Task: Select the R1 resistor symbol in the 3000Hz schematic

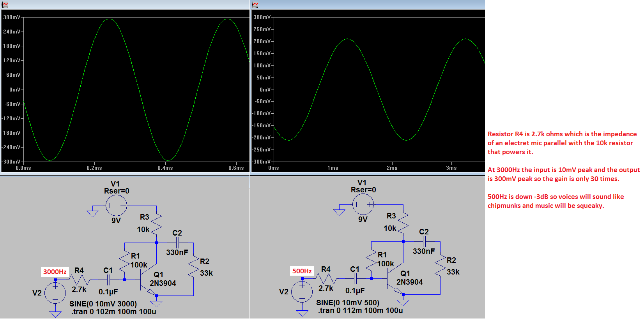Action: coord(125,261)
